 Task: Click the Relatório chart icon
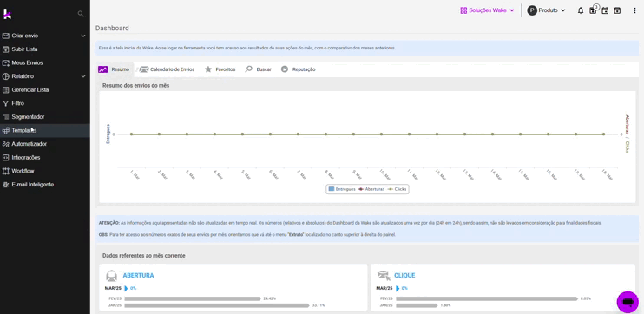5,76
